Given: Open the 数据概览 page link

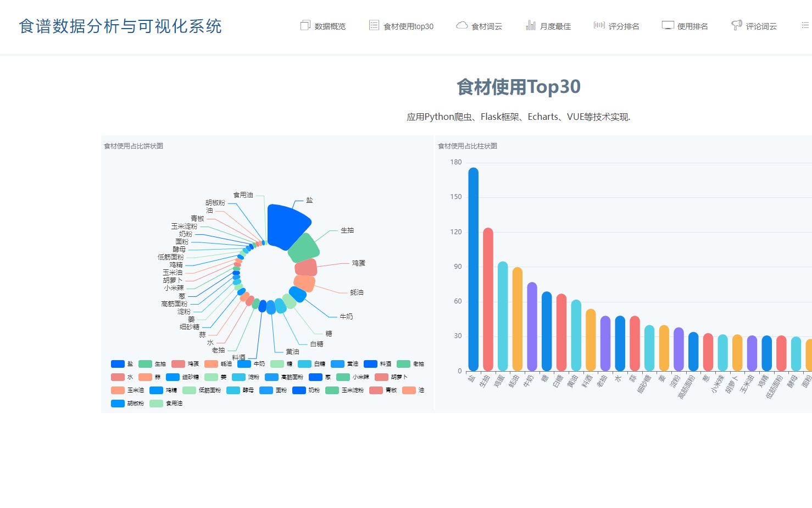Looking at the screenshot, I should pyautogui.click(x=330, y=25).
